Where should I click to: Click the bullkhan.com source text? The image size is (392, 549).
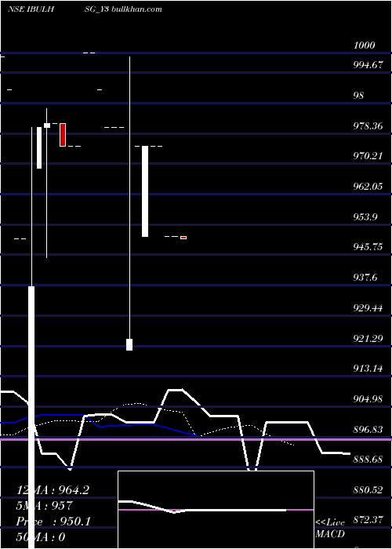(137, 9)
